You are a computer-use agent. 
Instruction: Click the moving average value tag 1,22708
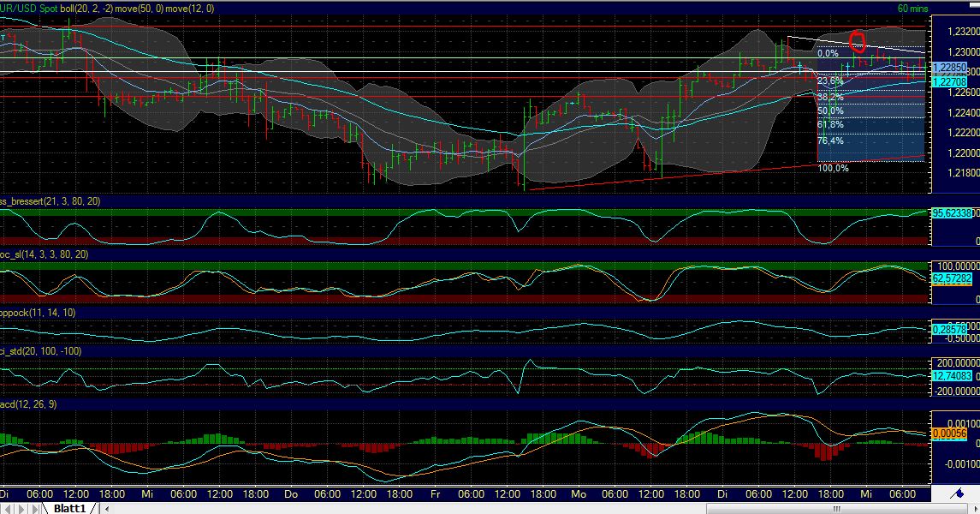(x=950, y=82)
